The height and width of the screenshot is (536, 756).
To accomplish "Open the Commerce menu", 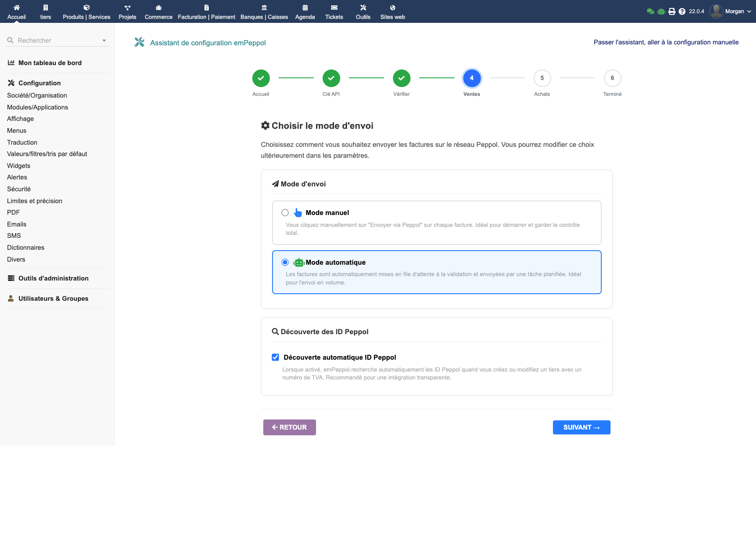I will click(159, 12).
